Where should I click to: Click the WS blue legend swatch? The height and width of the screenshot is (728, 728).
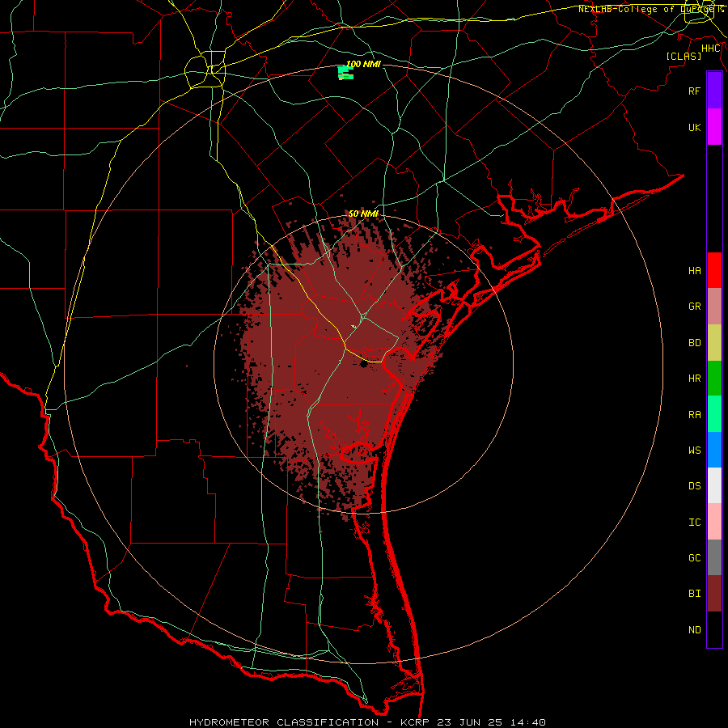pyautogui.click(x=714, y=450)
